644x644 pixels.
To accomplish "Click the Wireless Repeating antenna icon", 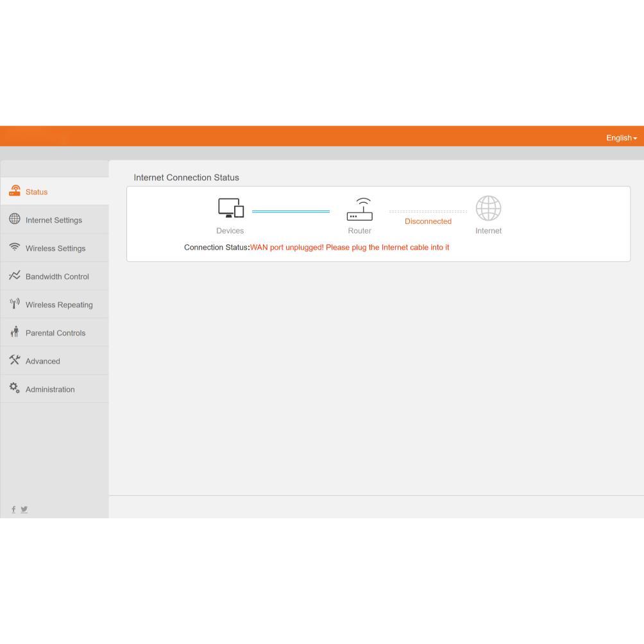I will (x=14, y=303).
